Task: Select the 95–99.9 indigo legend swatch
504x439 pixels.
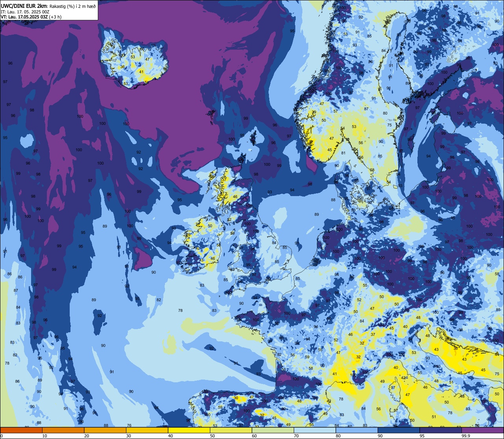Action: pyautogui.click(x=441, y=430)
